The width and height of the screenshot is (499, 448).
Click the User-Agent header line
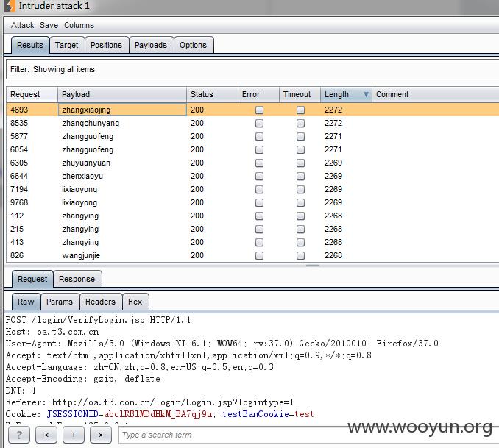(x=222, y=344)
